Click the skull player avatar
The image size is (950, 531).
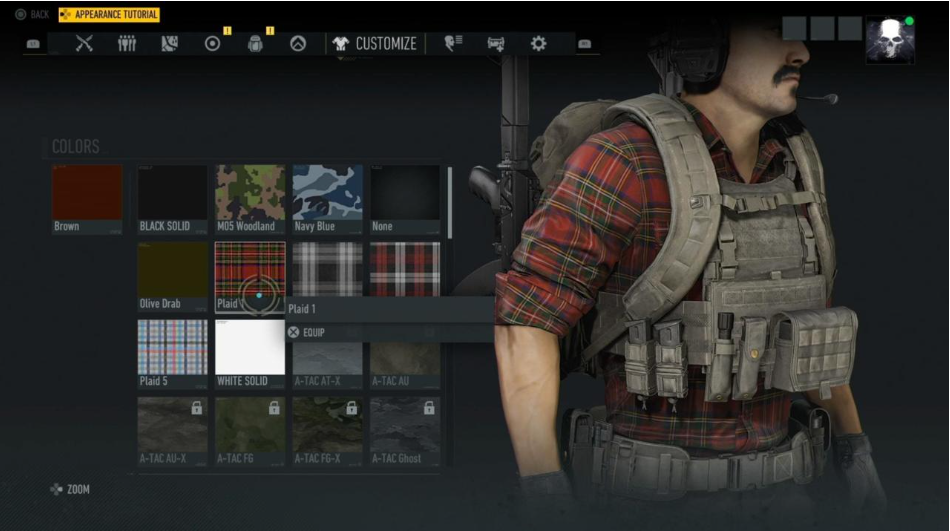click(x=889, y=40)
